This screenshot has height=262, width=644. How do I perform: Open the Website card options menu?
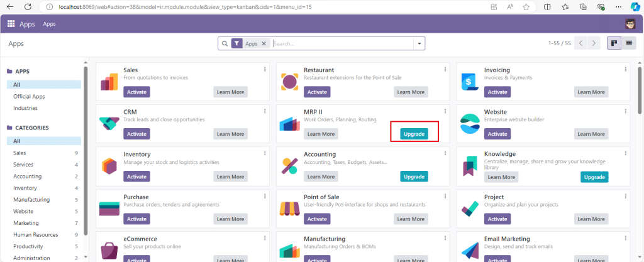626,111
